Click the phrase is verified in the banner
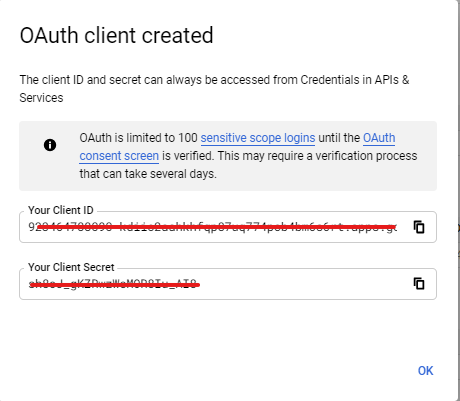The width and height of the screenshot is (460, 401). click(187, 156)
